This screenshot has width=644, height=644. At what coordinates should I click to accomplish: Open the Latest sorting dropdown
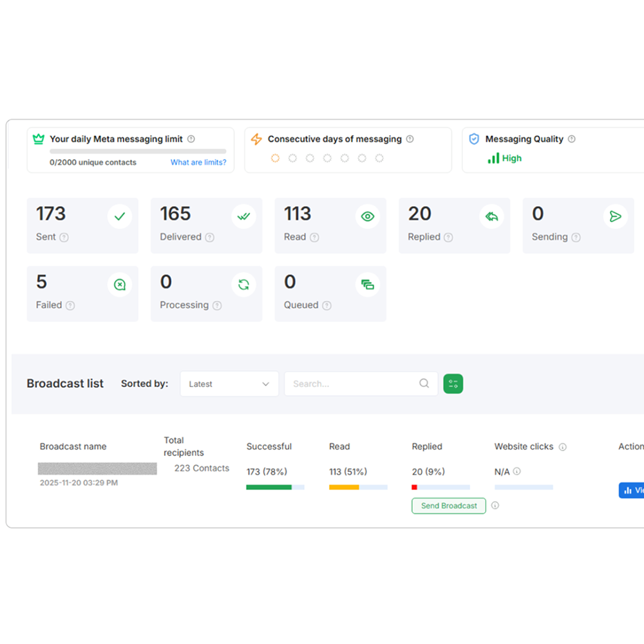[x=229, y=383]
